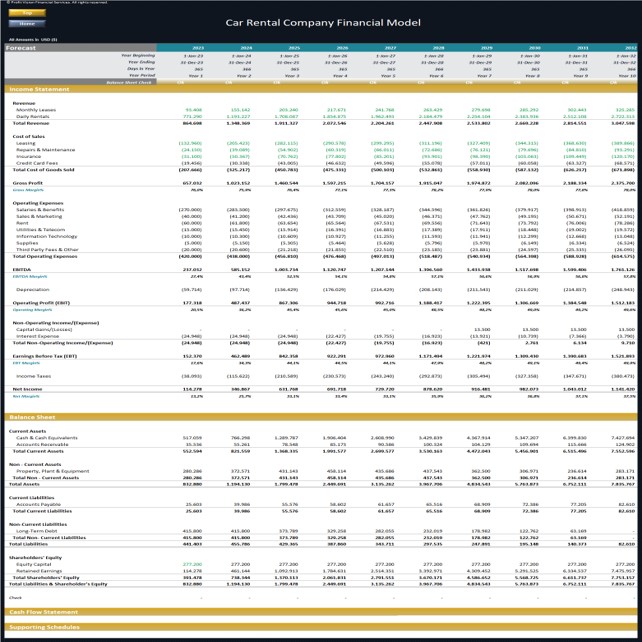Select the Operating Profit (EBIT) label
Viewport: 642px width, 642px height.
pyautogui.click(x=41, y=303)
